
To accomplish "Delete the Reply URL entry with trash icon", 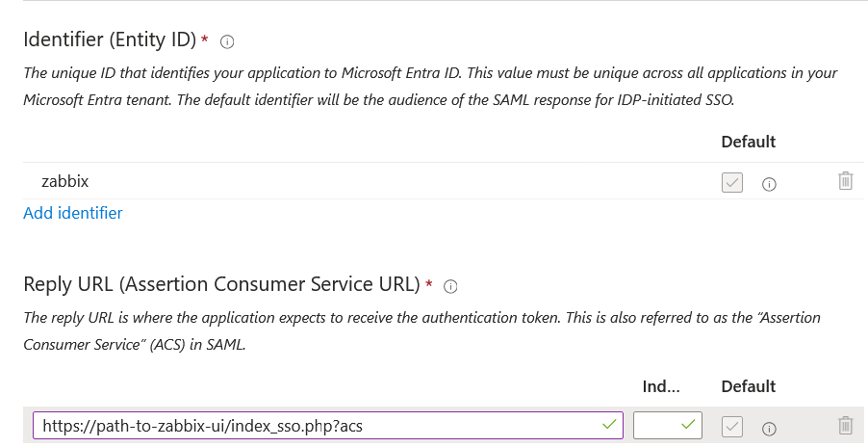I will 845,426.
